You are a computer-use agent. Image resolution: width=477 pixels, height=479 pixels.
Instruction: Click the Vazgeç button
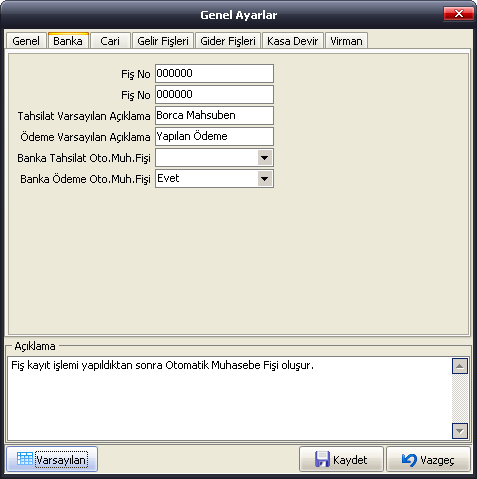[x=428, y=459]
